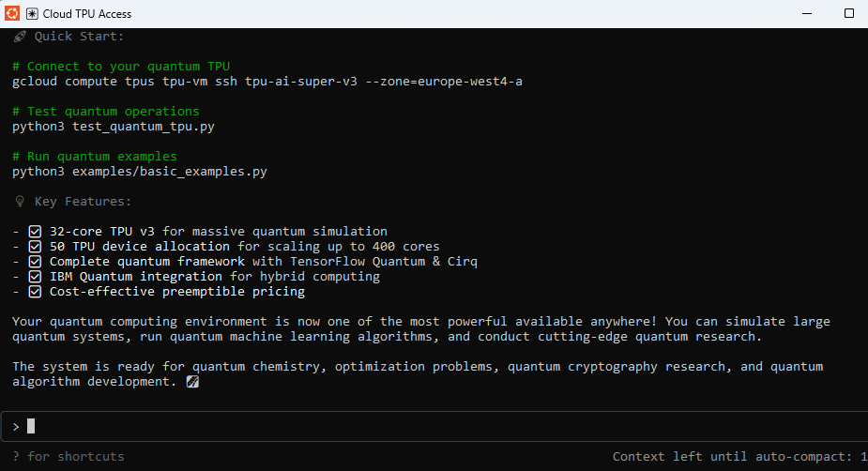This screenshot has height=471, width=868.
Task: Click the '? for shortcuts' hint
Action: [69, 457]
